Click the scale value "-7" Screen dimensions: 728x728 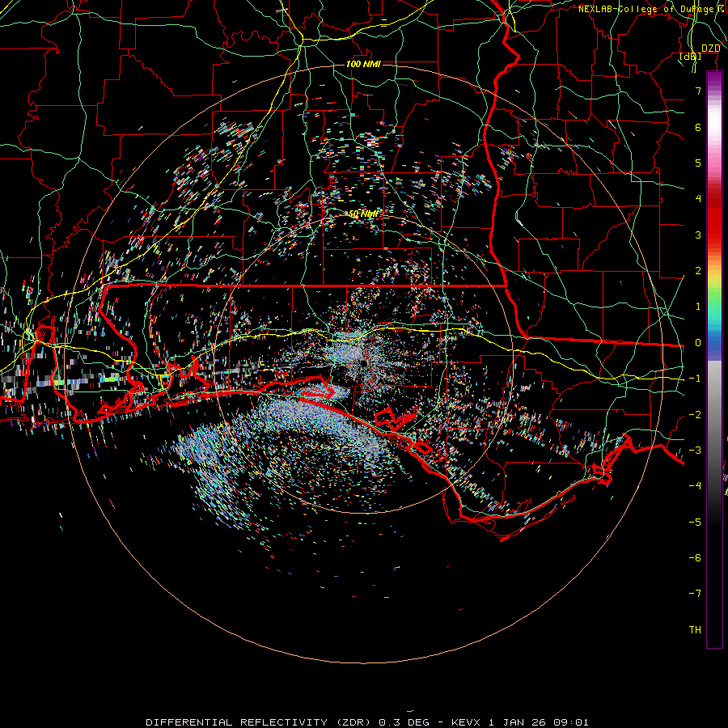pos(695,594)
